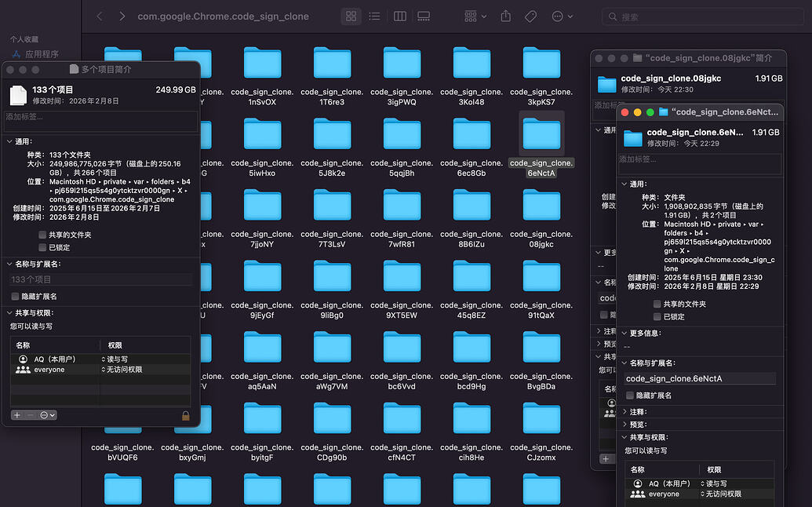The width and height of the screenshot is (812, 507).
Task: Collapse More Info section in 6eNctA info
Action: coord(624,333)
